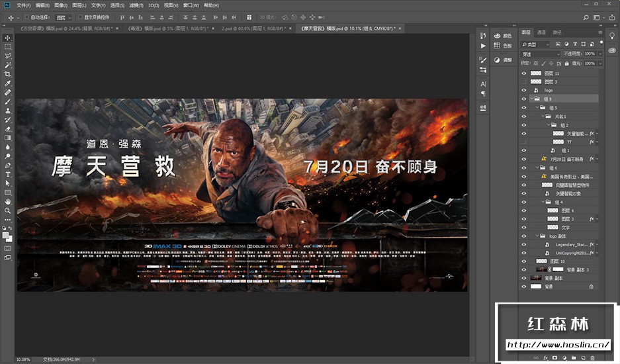
Task: Collapse the 组 8 group arrow
Action: [532, 99]
